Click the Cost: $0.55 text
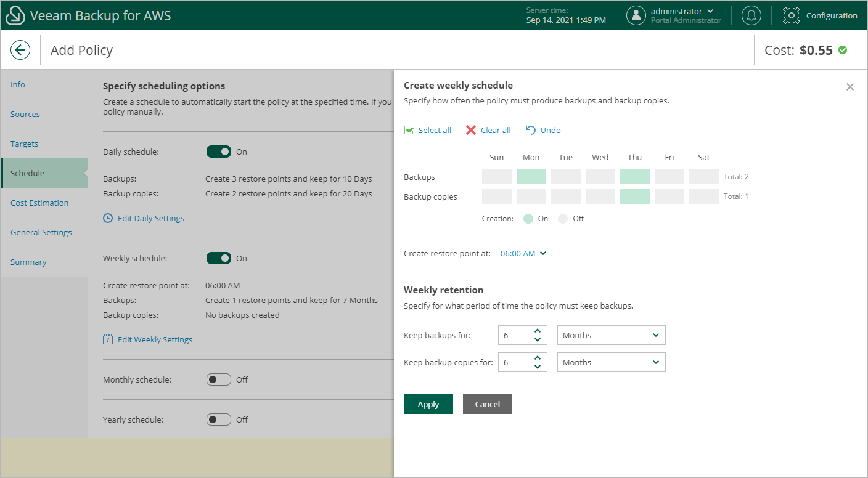This screenshot has width=868, height=478. coord(798,51)
